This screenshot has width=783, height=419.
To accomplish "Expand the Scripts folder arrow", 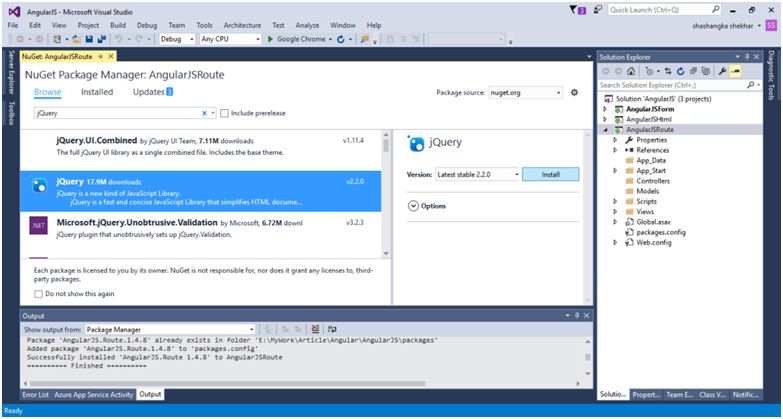I will tap(615, 201).
